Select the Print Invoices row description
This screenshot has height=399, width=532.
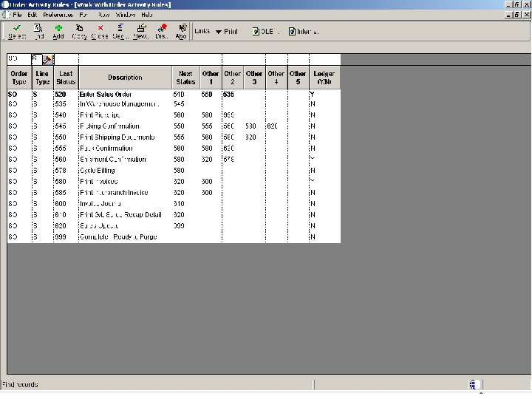point(98,182)
